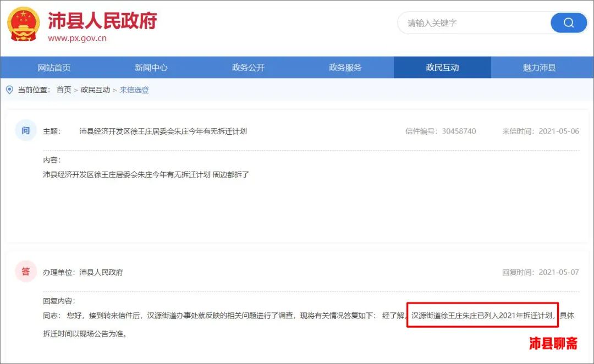Focus the 请输入关键字 search field

(475, 23)
